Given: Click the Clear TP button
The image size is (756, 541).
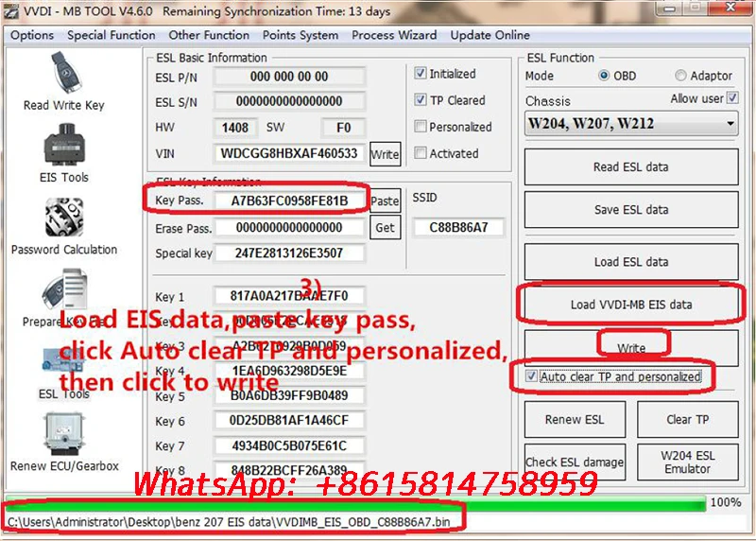Looking at the screenshot, I should (688, 419).
